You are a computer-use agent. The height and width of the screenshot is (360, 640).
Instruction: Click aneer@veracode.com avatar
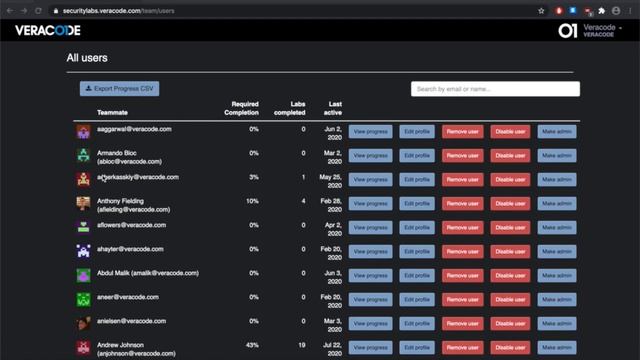tap(83, 300)
